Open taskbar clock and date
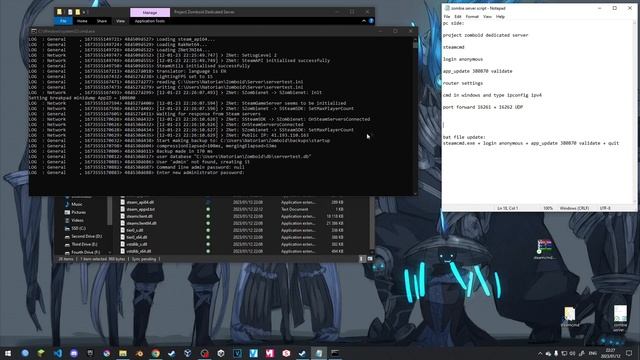The image size is (640, 360). (610, 353)
